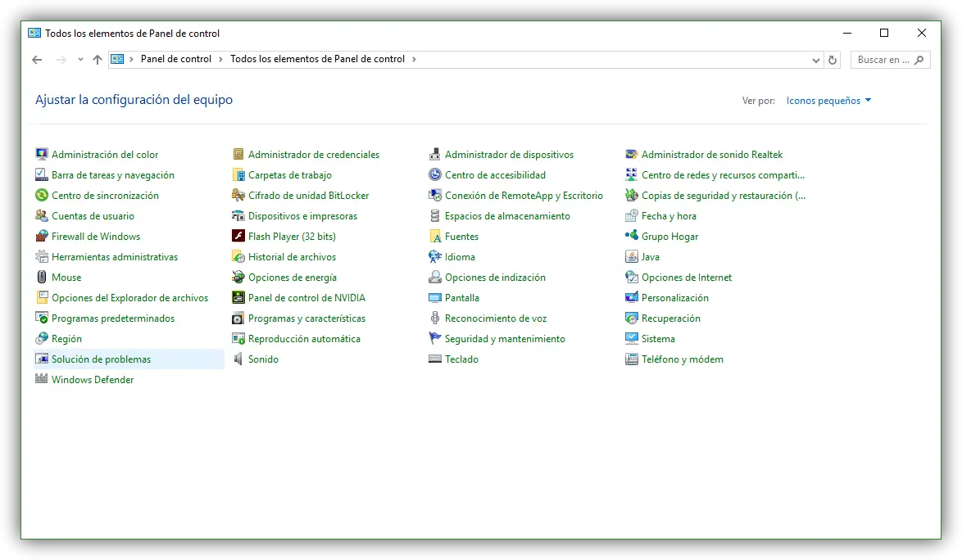The width and height of the screenshot is (962, 560).
Task: Maximize the Control Panel window
Action: 884,33
